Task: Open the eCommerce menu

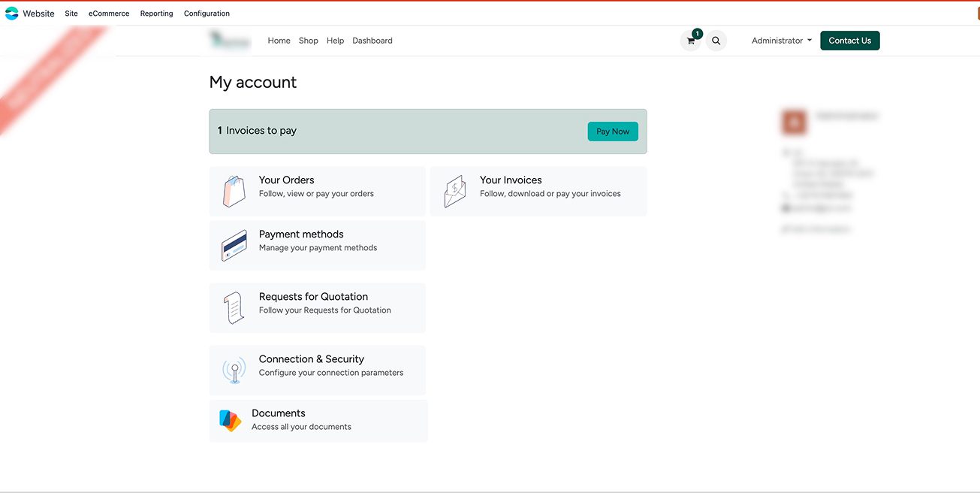Action: tap(109, 14)
